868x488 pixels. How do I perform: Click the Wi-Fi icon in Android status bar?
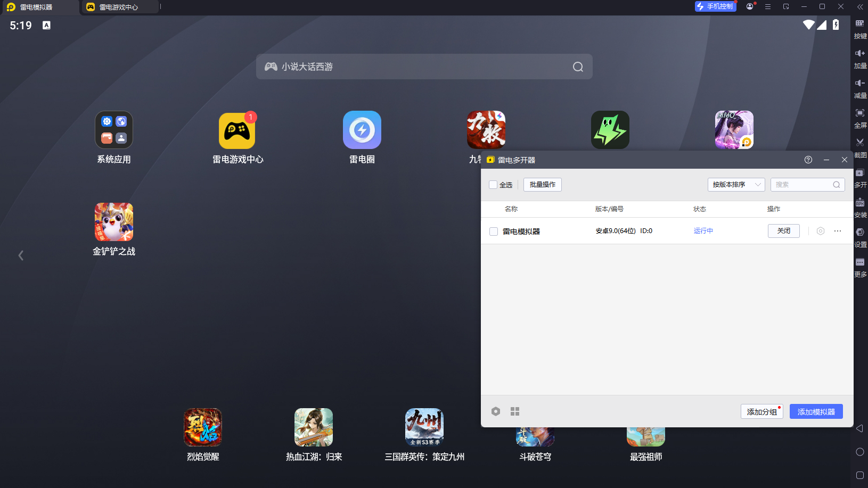[809, 24]
